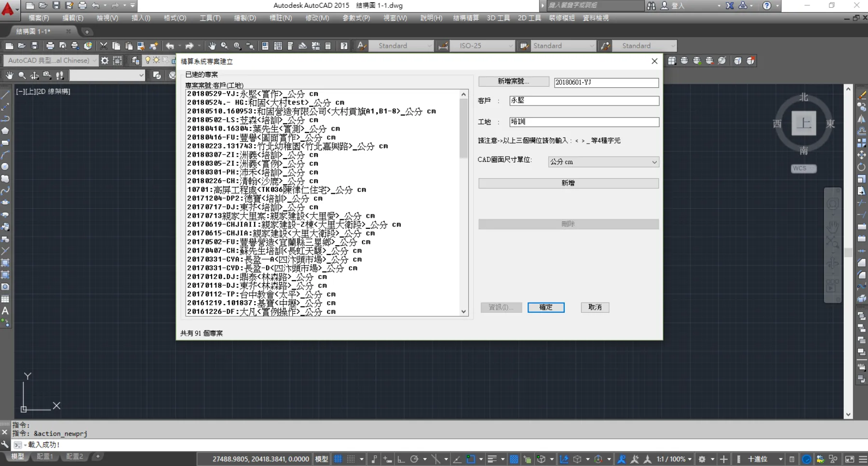
Task: Expand the ISO-25 dimension style dropdown
Action: (511, 46)
